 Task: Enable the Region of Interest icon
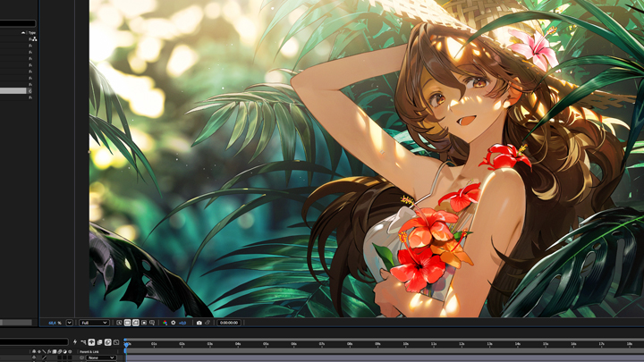pyautogui.click(x=144, y=323)
